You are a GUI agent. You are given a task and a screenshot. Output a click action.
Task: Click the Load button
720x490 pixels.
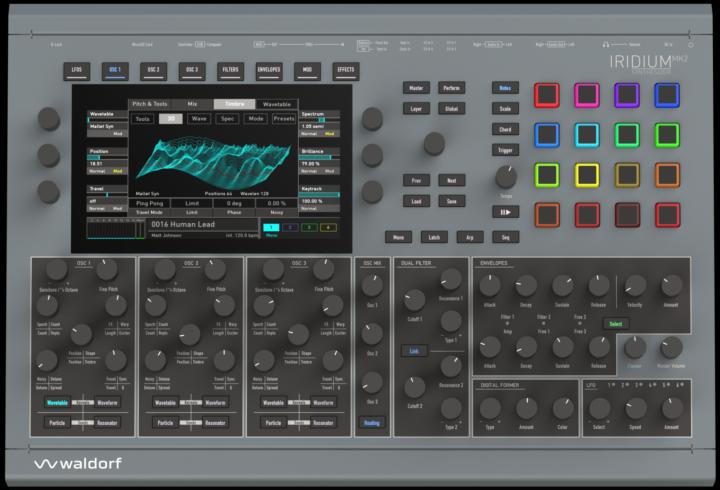click(416, 201)
